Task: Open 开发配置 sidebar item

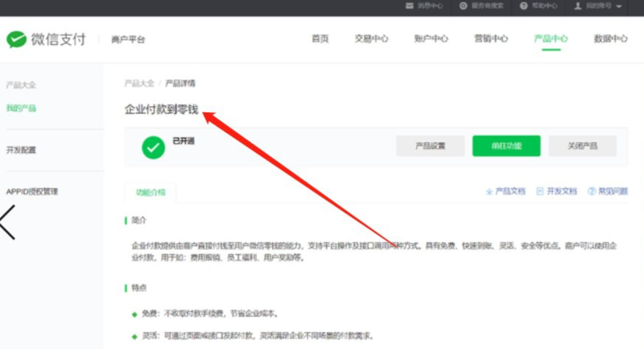Action: click(21, 150)
